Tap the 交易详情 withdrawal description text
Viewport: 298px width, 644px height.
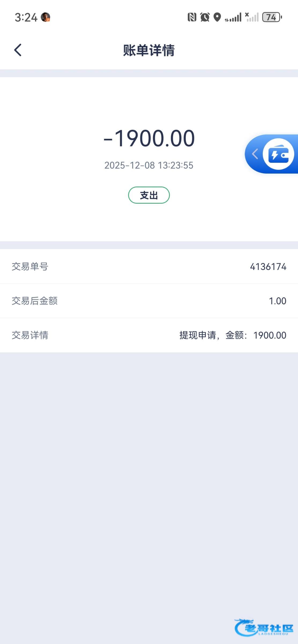[x=233, y=335]
